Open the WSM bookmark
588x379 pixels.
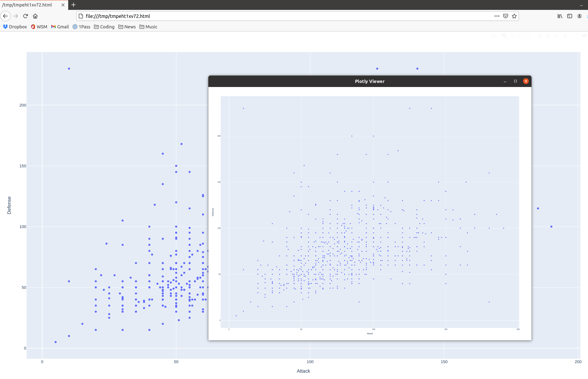click(39, 27)
